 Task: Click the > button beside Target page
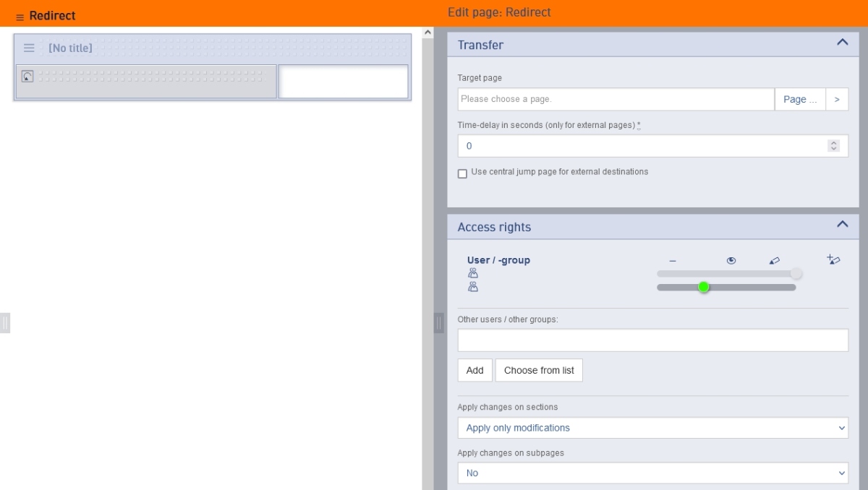[x=837, y=99]
